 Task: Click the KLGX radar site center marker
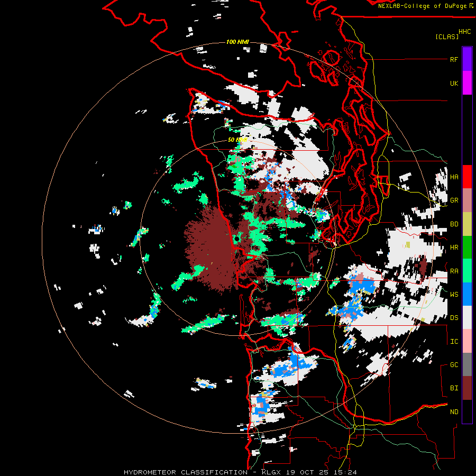pos(237,240)
